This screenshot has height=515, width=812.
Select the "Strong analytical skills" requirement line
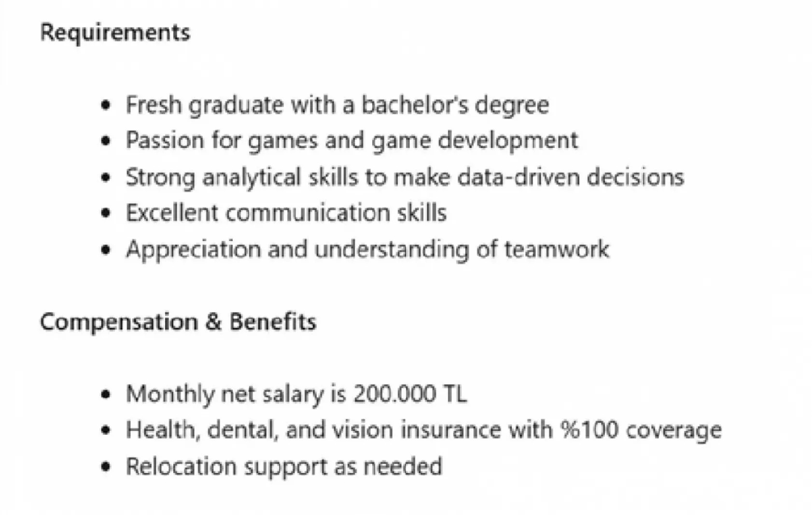[405, 177]
